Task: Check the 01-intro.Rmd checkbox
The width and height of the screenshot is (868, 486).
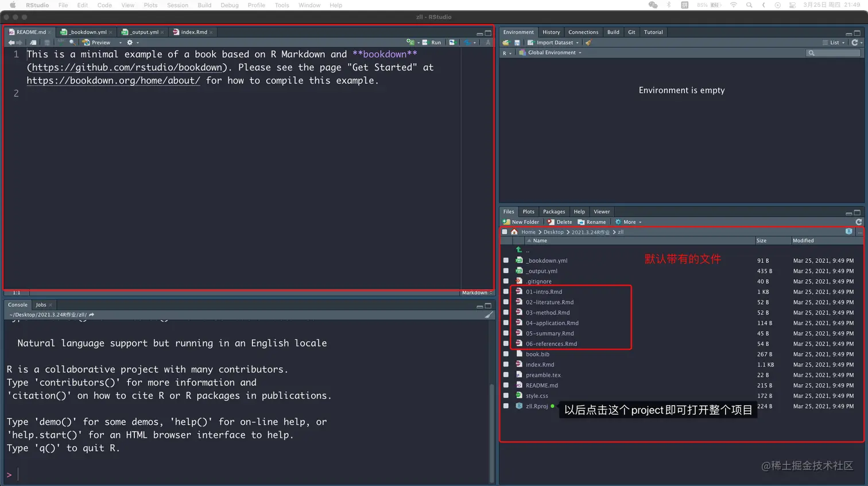Action: (x=506, y=291)
